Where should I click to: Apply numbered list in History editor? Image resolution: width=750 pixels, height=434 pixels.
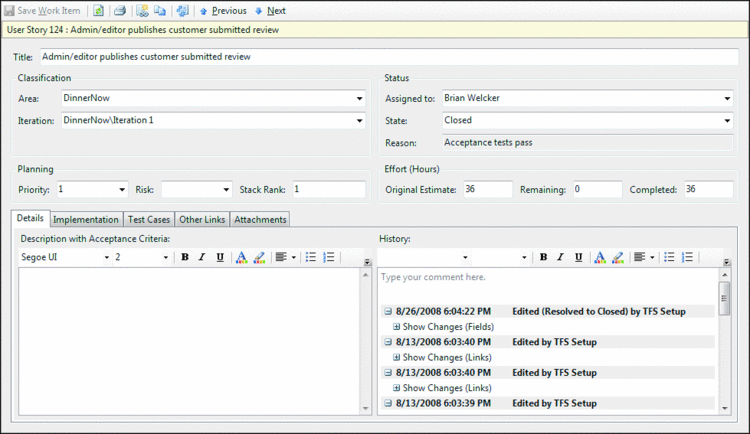tap(687, 257)
